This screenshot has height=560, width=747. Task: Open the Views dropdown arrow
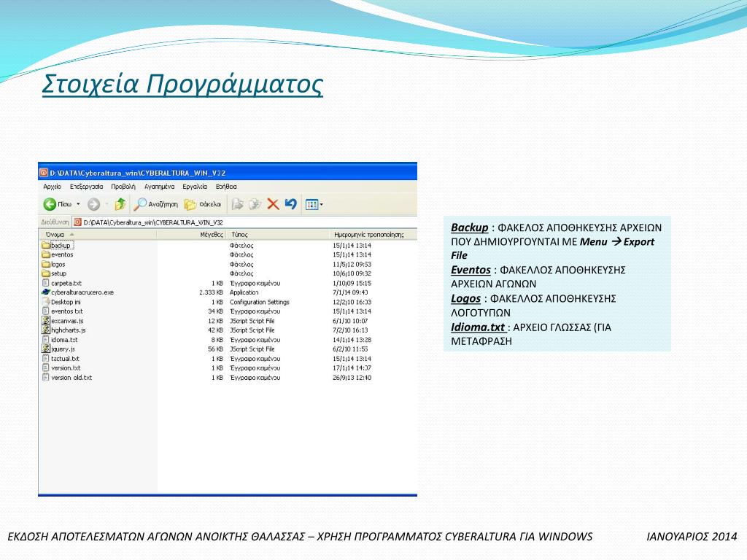pos(322,204)
